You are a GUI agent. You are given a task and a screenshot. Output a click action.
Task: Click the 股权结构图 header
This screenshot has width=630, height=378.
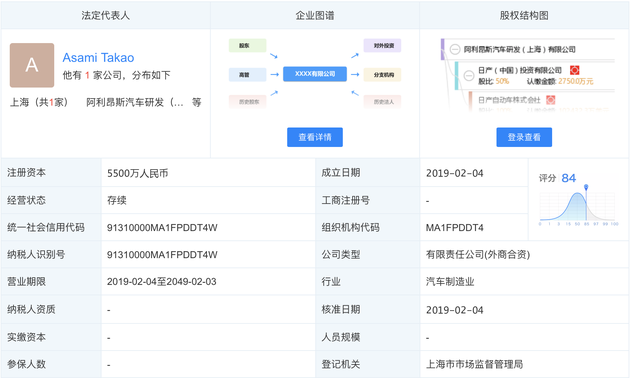coord(524,15)
